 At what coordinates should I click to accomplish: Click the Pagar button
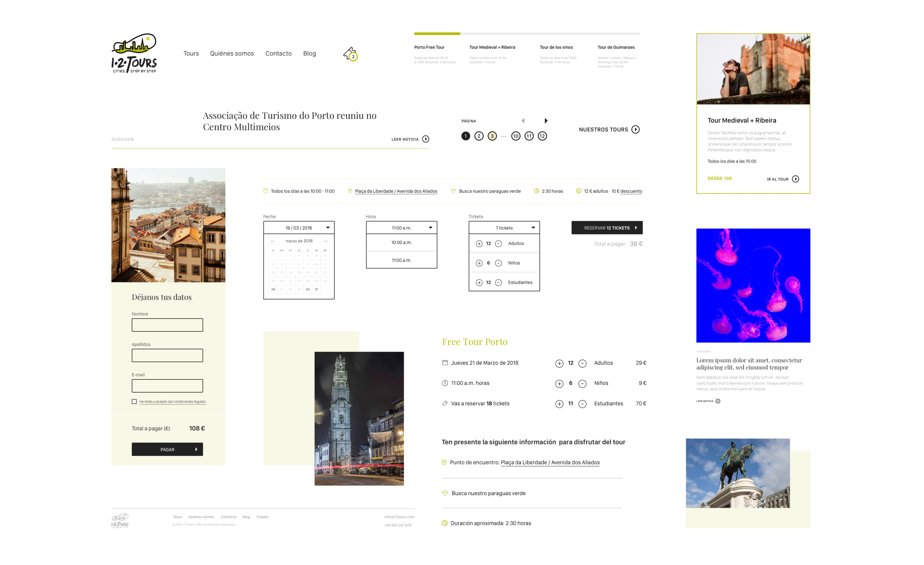(167, 449)
